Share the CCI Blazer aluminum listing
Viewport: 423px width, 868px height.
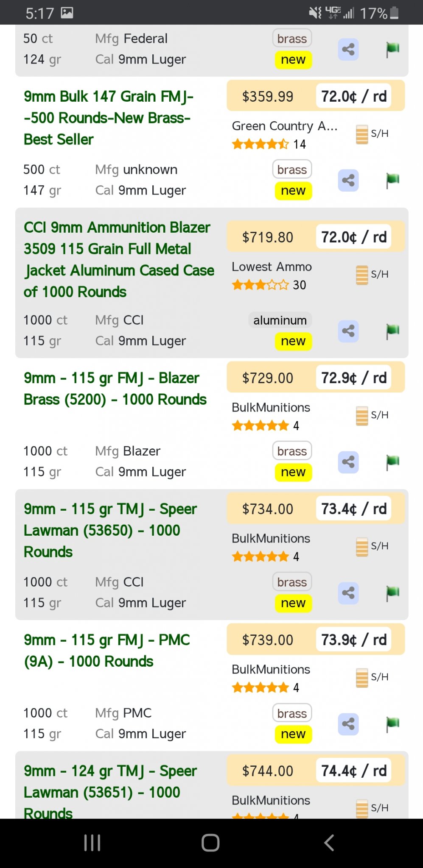click(348, 331)
